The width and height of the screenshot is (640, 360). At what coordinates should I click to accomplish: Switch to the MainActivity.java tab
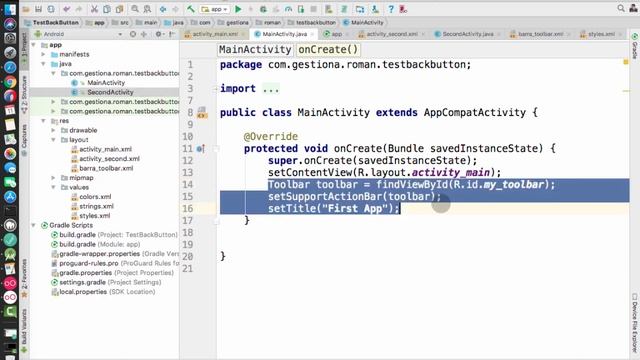(x=284, y=34)
